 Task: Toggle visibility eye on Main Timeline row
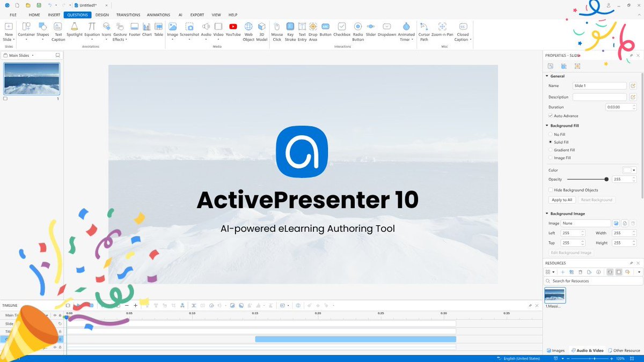55,315
